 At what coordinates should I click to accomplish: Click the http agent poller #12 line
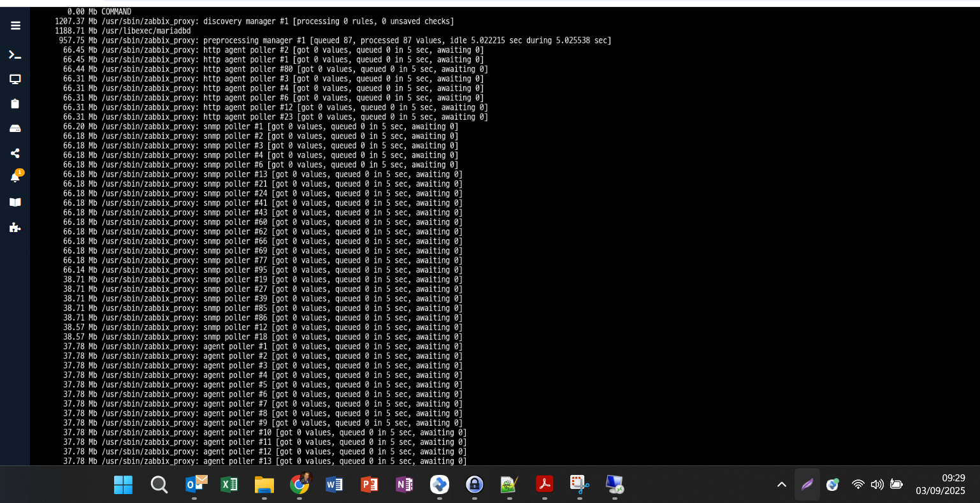tap(275, 107)
